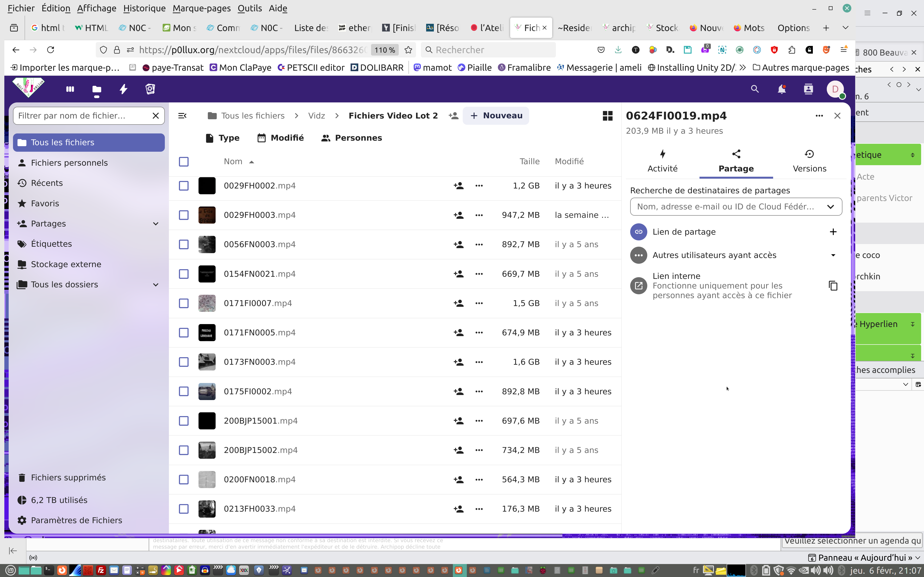Image resolution: width=924 pixels, height=577 pixels.
Task: Navigate to Vidz breadcrumb folder
Action: [x=316, y=116]
